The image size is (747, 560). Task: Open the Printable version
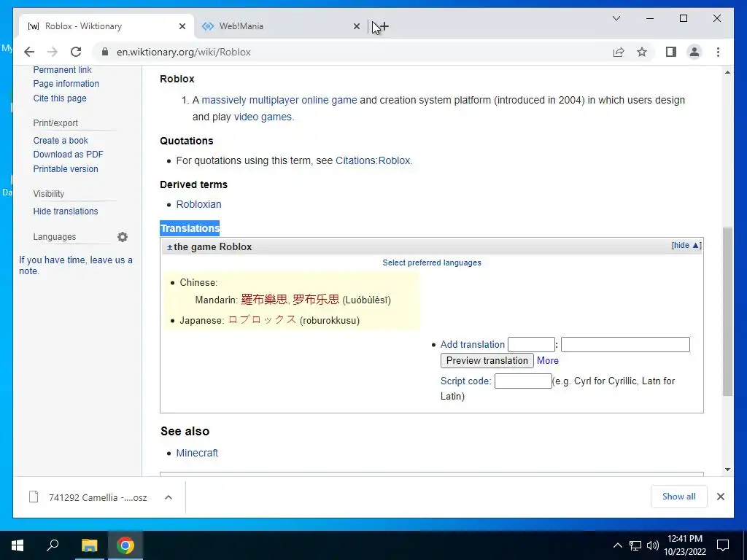point(66,169)
